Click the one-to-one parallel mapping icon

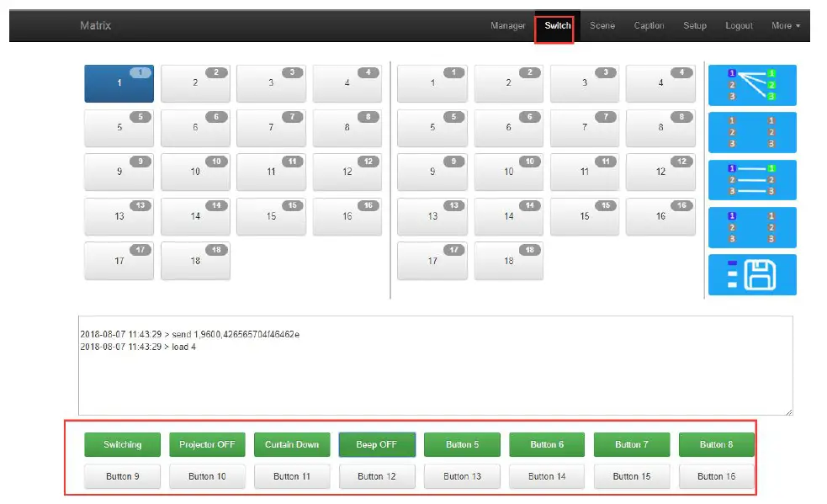click(x=752, y=180)
